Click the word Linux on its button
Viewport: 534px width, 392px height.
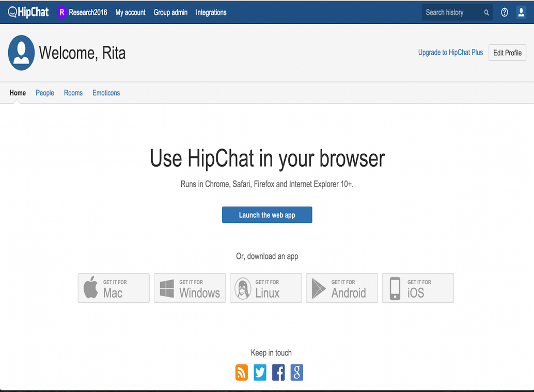268,293
